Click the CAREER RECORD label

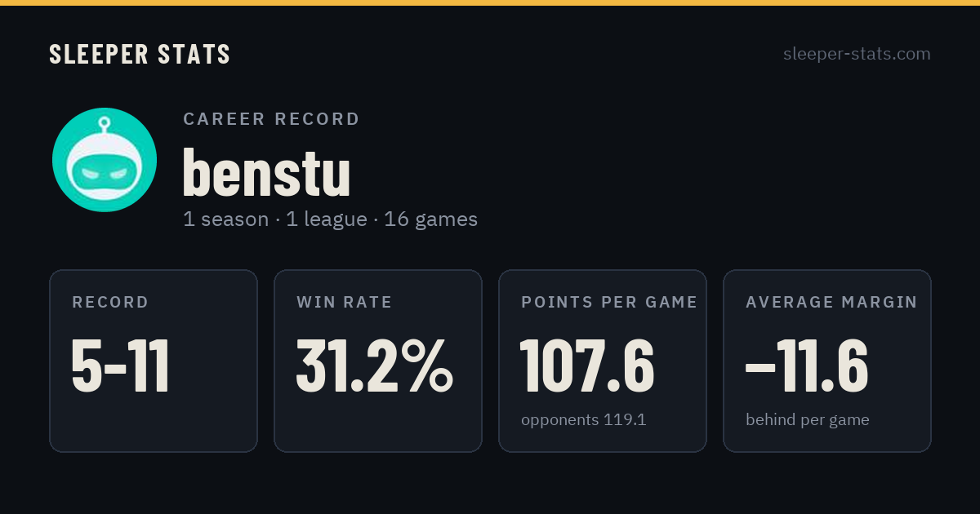271,119
